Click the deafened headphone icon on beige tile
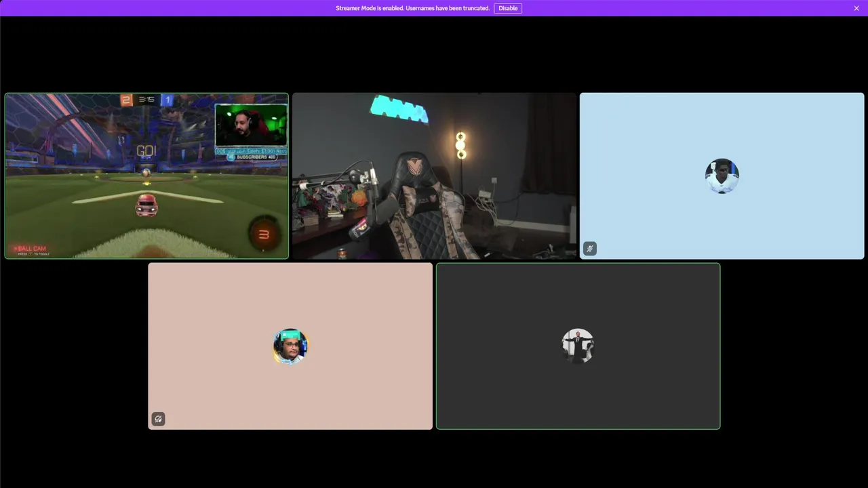This screenshot has width=868, height=488. pos(158,419)
